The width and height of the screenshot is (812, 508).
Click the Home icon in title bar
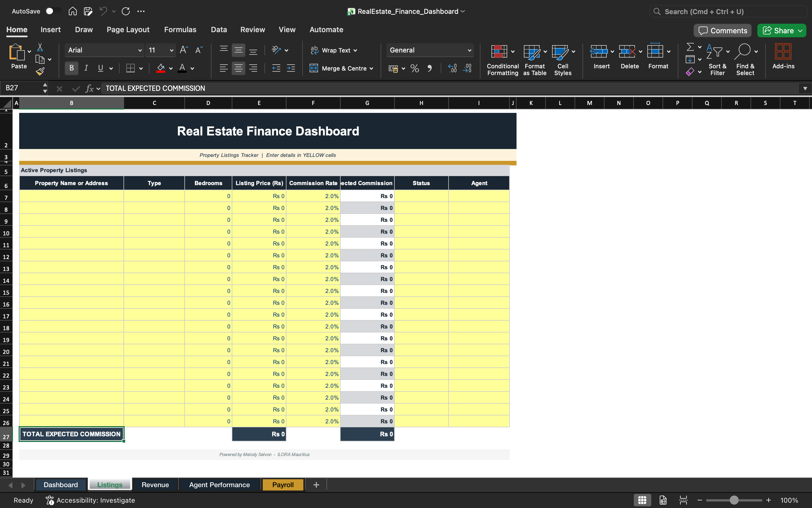point(72,11)
